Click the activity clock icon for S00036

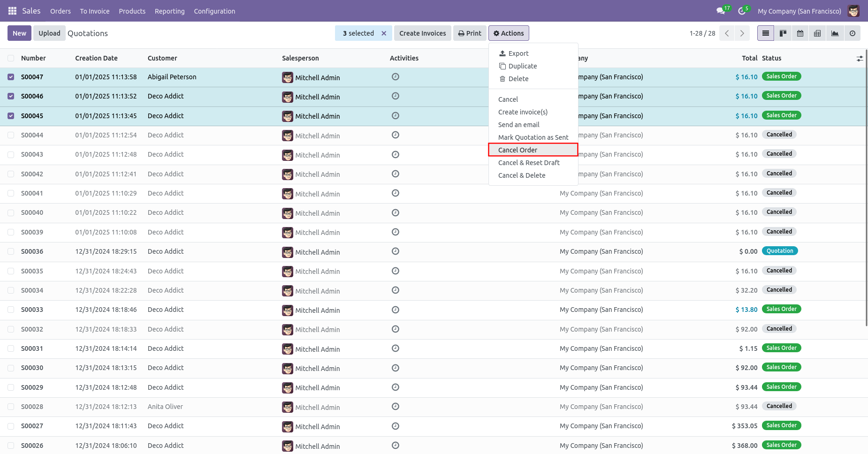pos(396,251)
